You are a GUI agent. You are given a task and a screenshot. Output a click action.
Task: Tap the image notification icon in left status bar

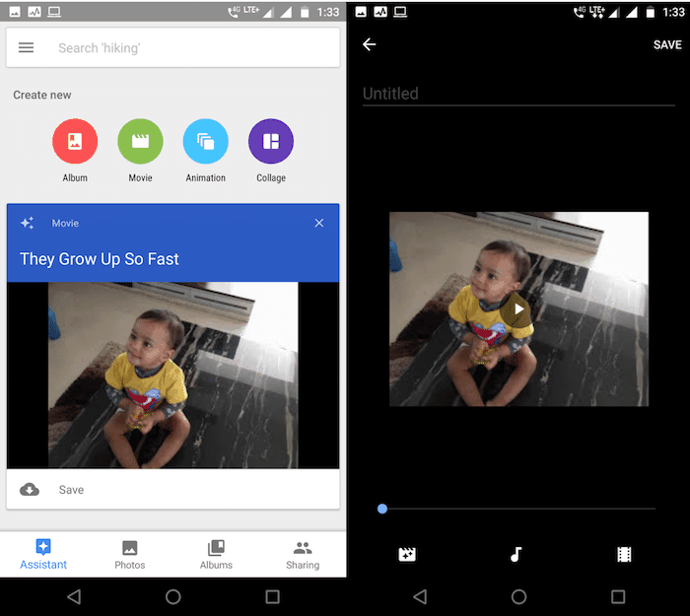point(15,12)
